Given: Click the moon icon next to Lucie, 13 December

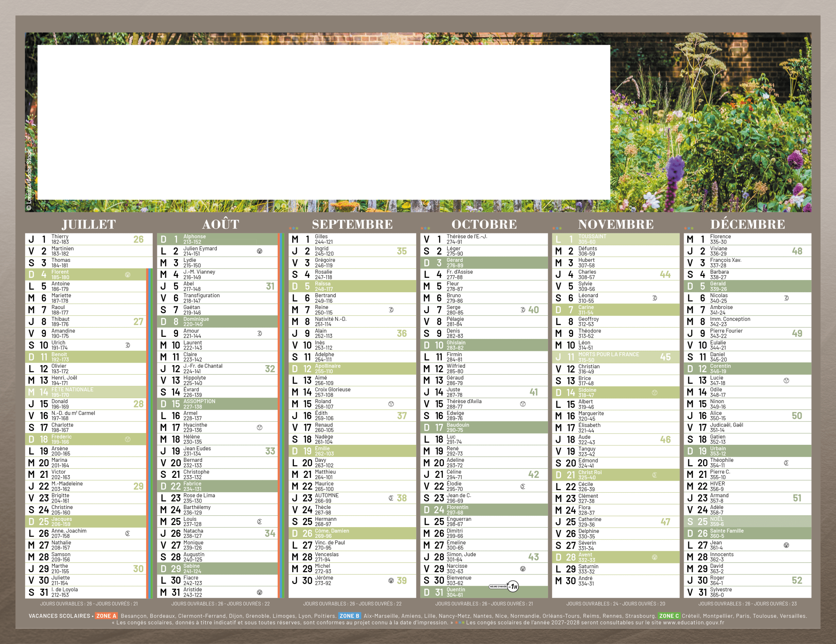Looking at the screenshot, I should coord(786,380).
